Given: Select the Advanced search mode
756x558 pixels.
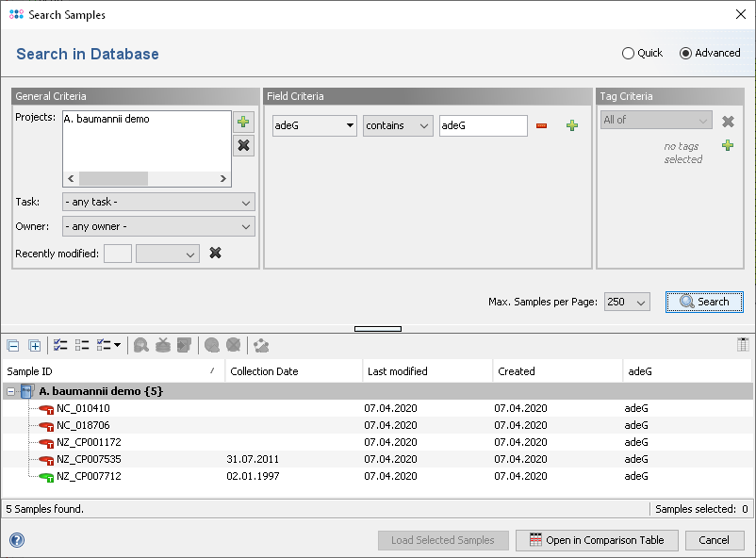Looking at the screenshot, I should click(685, 54).
